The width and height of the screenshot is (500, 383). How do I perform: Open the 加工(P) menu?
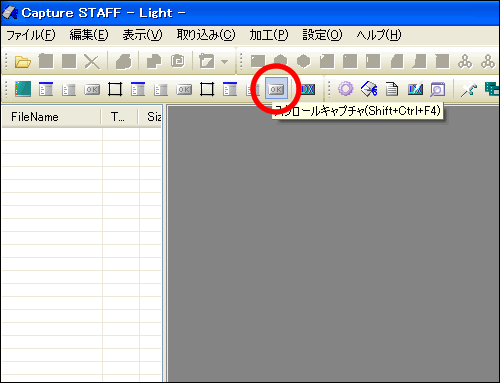coord(269,35)
